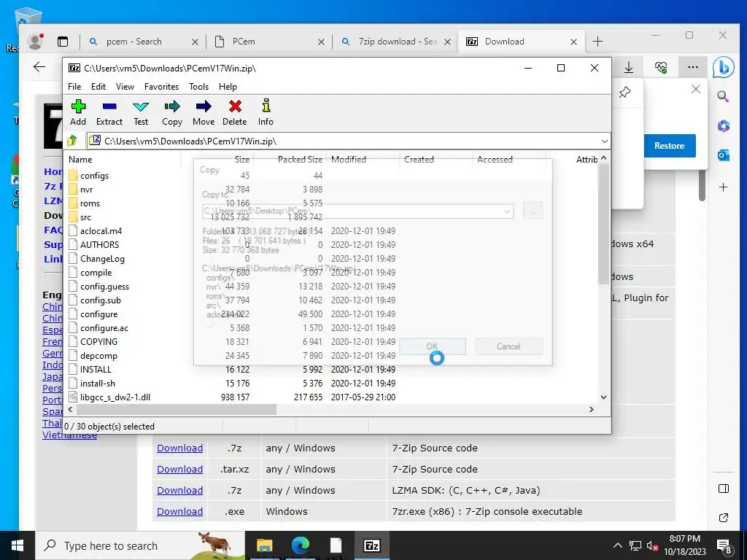Select the libgcc_s_dw2-1.dll file icon
Image resolution: width=747 pixels, height=560 pixels.
click(73, 397)
